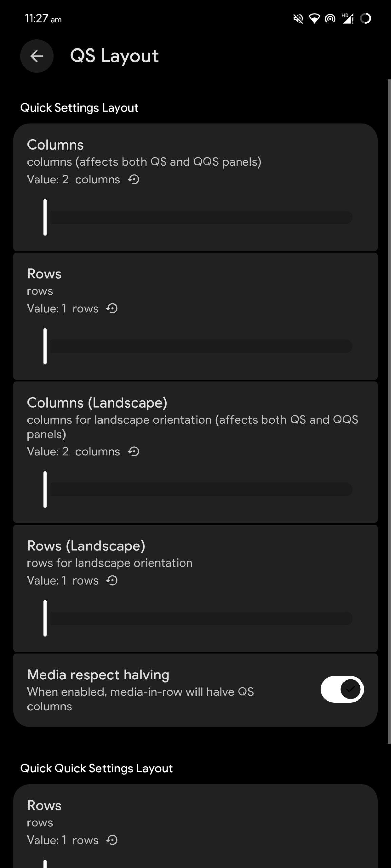
Task: Reset the Quick Settings Rows value
Action: tap(112, 309)
